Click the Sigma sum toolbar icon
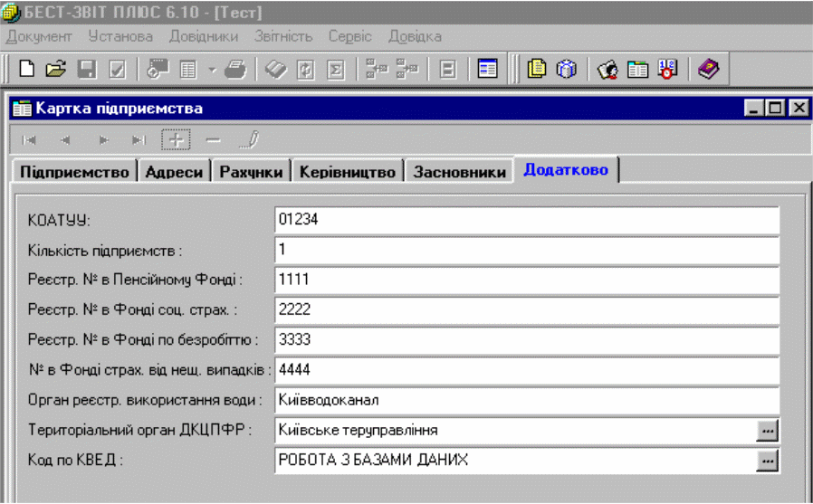Screen dimensions: 813x504 pyautogui.click(x=336, y=70)
